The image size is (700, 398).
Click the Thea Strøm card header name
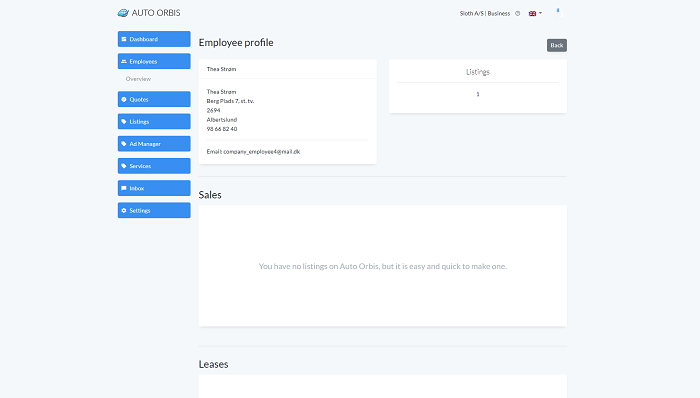click(x=221, y=69)
